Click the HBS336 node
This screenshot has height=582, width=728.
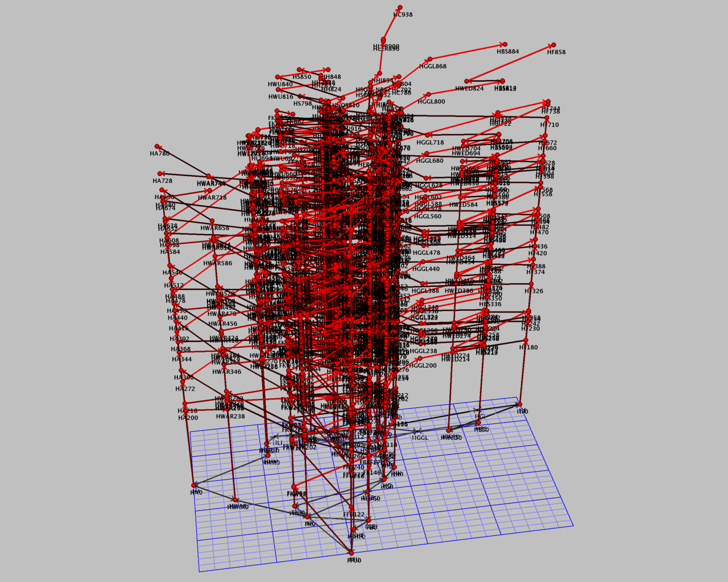(x=487, y=297)
